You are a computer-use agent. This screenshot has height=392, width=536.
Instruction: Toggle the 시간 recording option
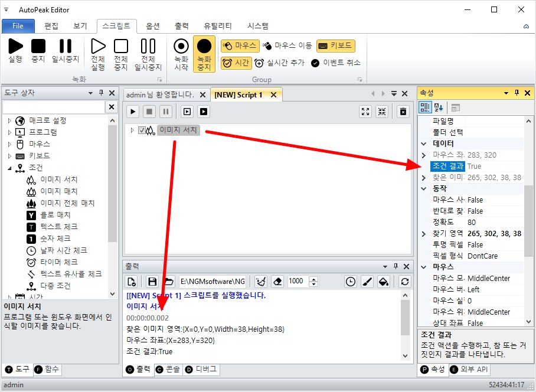(x=236, y=63)
